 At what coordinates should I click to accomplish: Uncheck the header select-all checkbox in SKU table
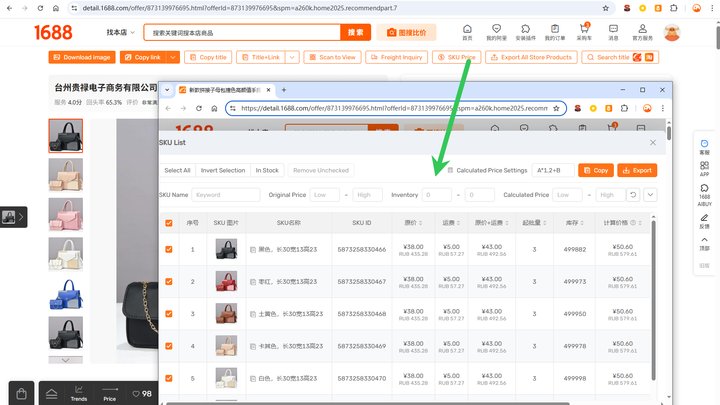coord(169,223)
